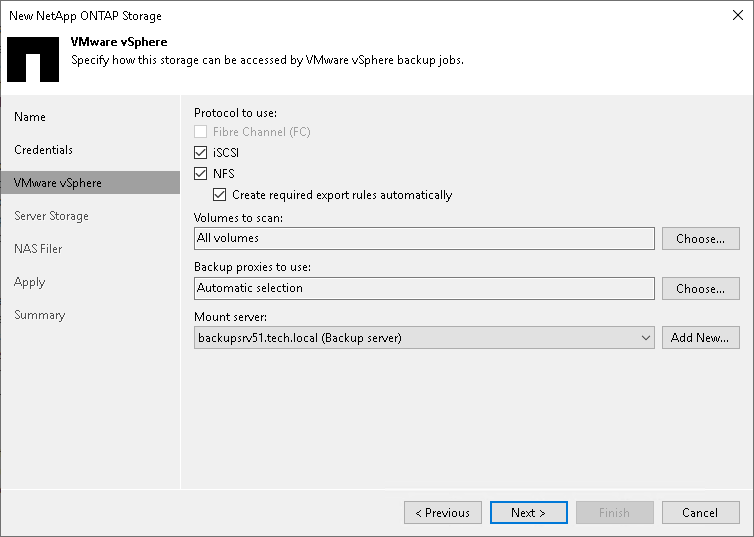This screenshot has height=537, width=754.
Task: Click the NetApp logo icon
Action: point(33,60)
